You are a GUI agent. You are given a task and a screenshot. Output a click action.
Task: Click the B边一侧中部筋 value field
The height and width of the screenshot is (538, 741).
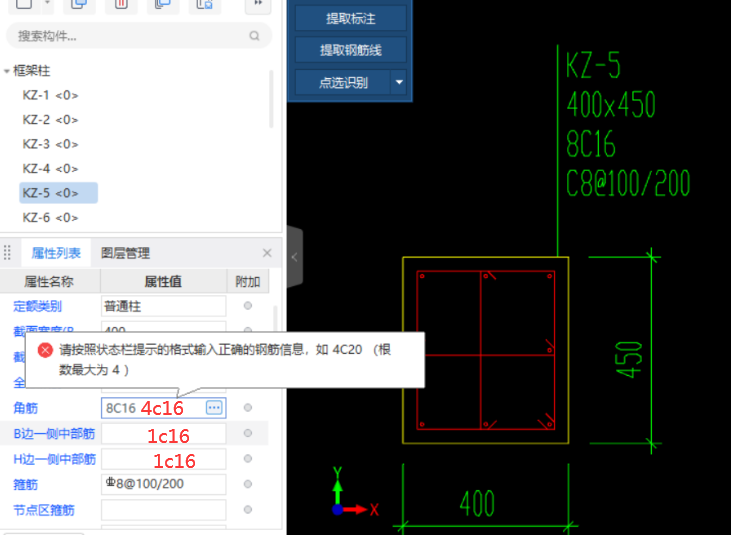[164, 434]
